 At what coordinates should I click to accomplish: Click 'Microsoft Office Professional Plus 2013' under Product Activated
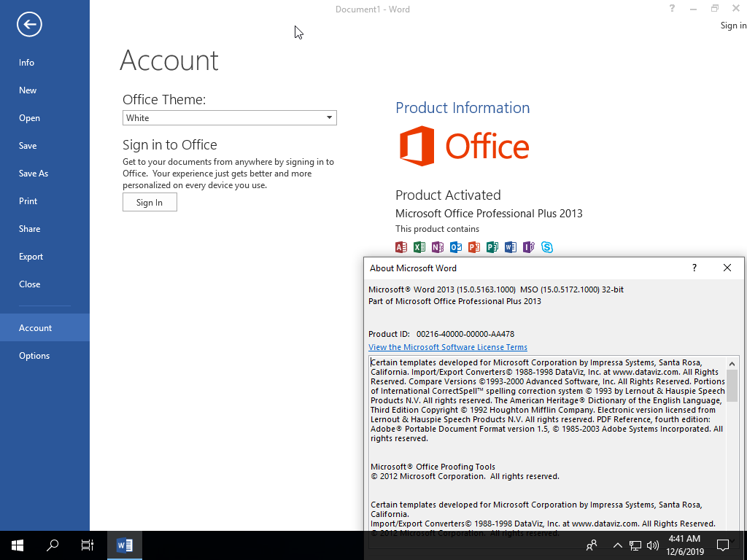tap(489, 214)
